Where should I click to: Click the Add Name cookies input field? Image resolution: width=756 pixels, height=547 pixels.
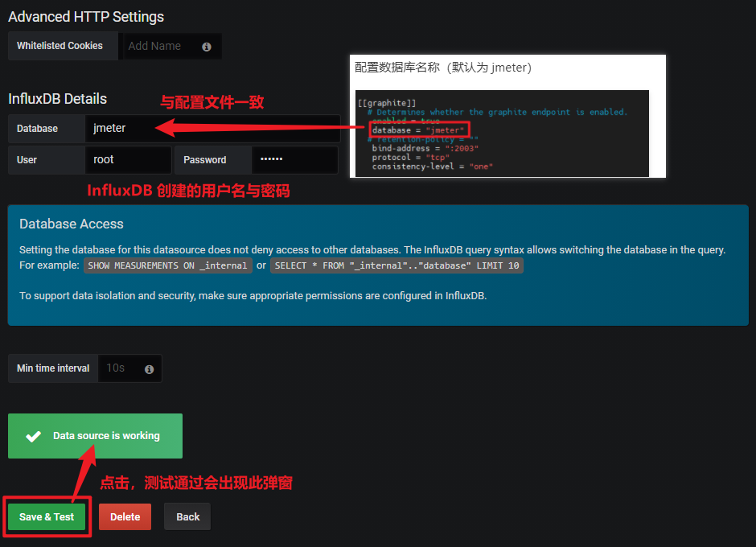tap(173, 47)
